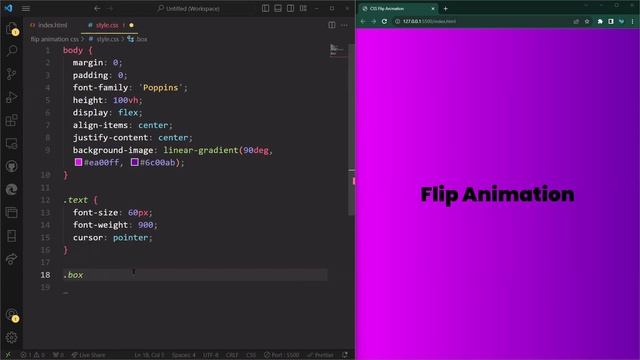Click 'justify-content' property on line 8
This screenshot has height=360, width=640.
[x=110, y=138]
